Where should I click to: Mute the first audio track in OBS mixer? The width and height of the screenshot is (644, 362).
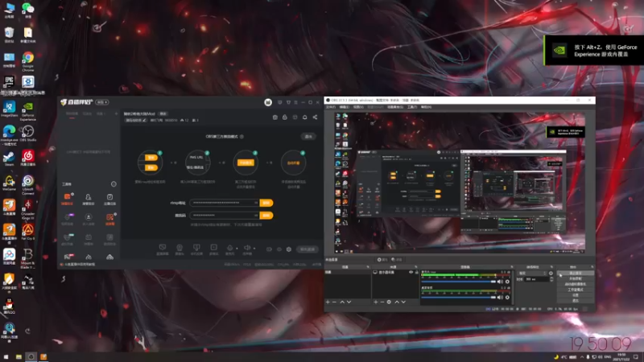click(500, 282)
